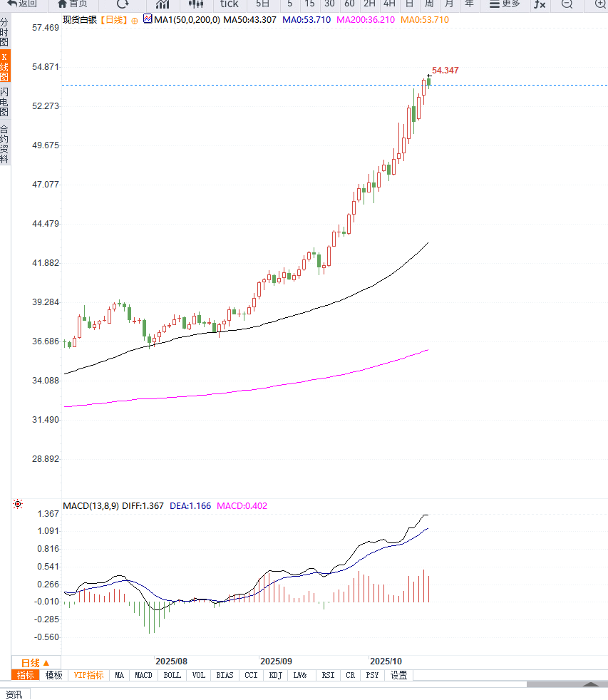The height and width of the screenshot is (700, 608).
Task: Click the refresh chart icon
Action: (x=123, y=4)
